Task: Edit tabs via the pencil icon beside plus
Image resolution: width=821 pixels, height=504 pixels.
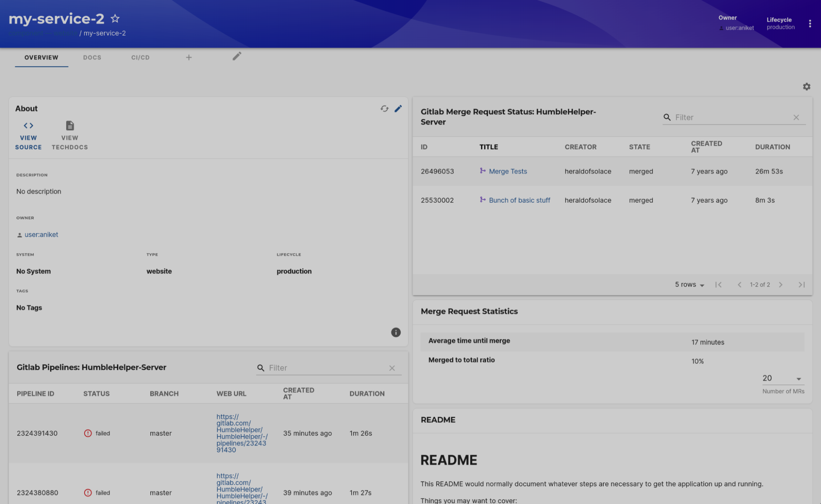Action: coord(237,56)
